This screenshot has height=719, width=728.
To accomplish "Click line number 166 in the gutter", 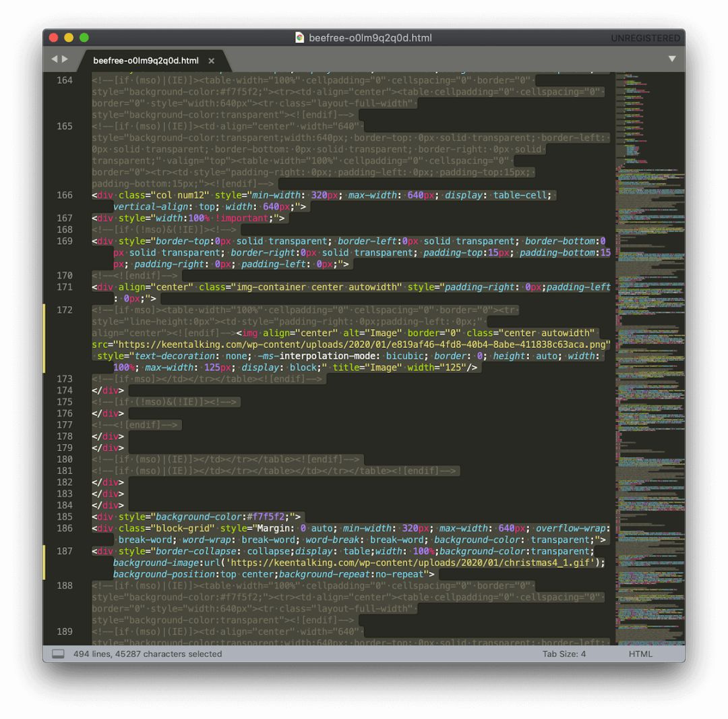I will point(65,196).
